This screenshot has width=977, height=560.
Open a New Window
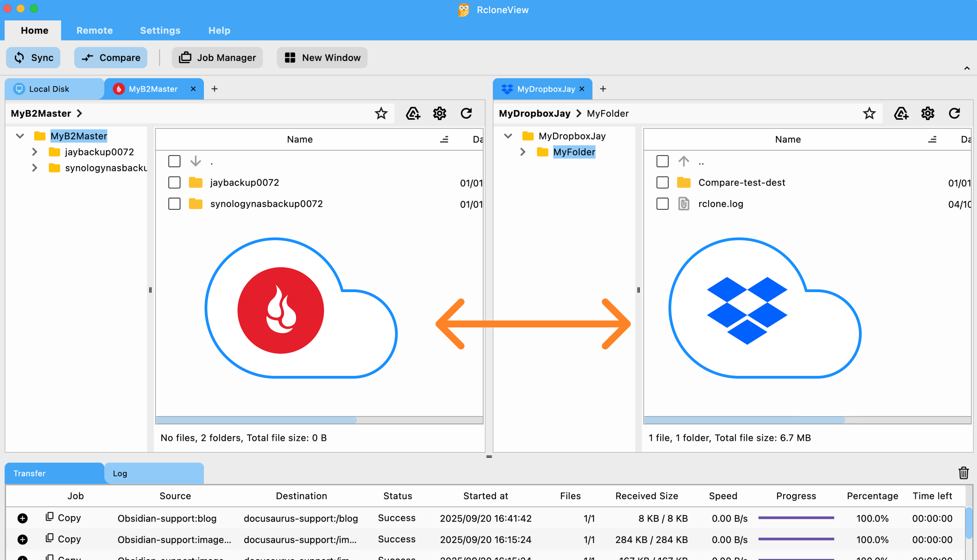point(322,57)
